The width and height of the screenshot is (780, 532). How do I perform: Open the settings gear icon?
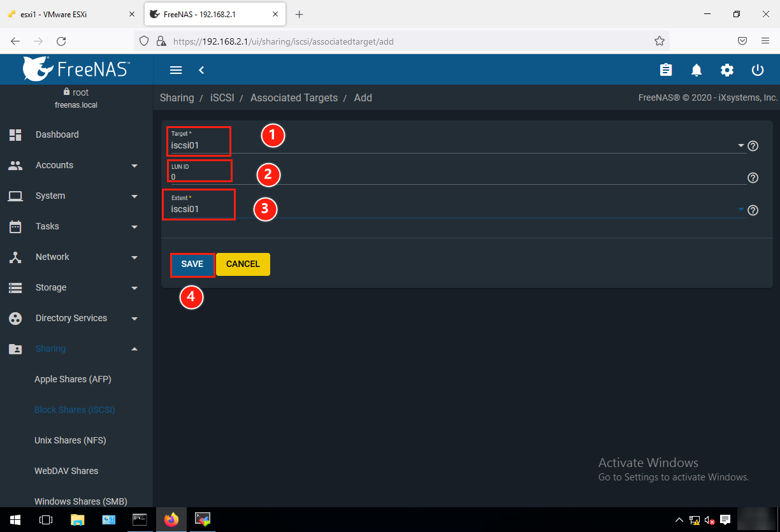click(727, 70)
